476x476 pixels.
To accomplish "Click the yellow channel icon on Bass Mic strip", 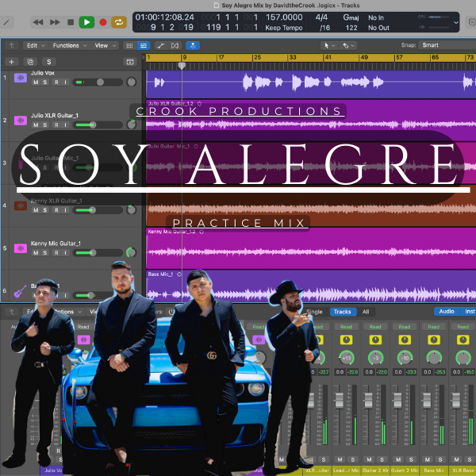I will tap(434, 340).
